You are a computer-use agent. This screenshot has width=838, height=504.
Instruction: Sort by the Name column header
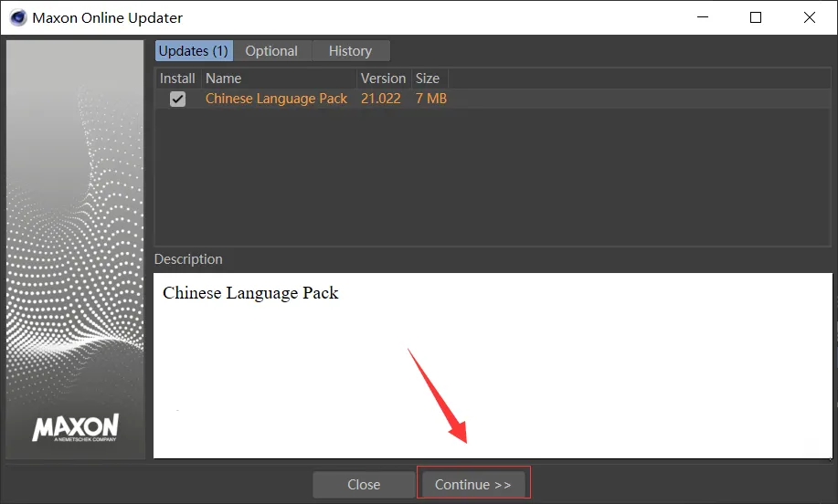280,79
